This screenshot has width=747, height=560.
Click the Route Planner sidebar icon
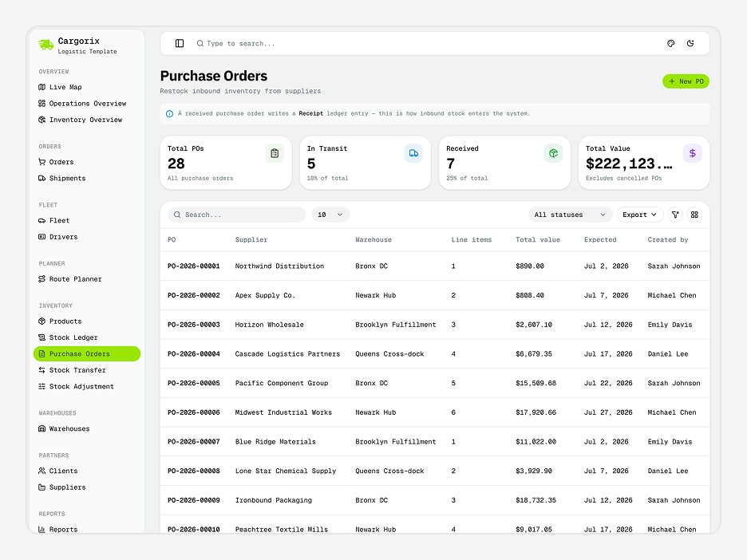(x=42, y=279)
